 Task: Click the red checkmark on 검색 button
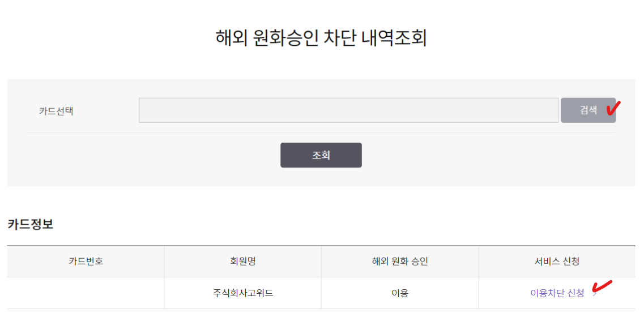coord(613,107)
